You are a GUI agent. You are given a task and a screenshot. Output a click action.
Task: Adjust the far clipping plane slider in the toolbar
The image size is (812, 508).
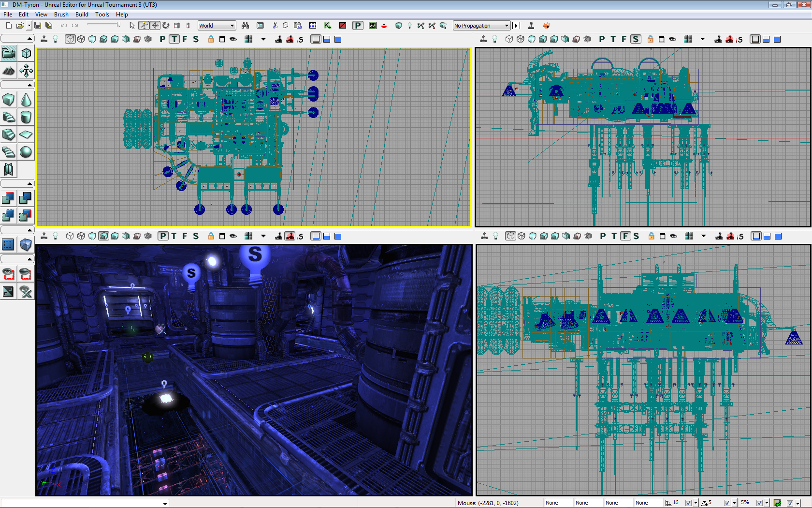click(103, 25)
